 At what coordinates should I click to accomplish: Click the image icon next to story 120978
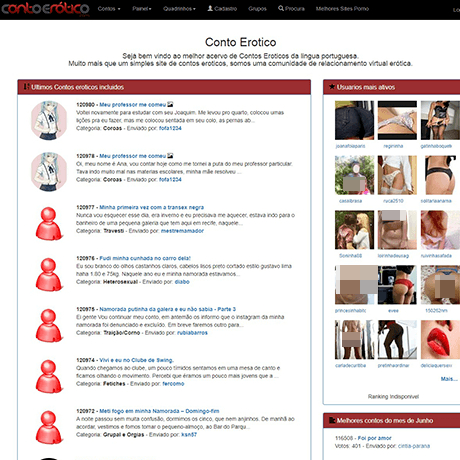170,156
